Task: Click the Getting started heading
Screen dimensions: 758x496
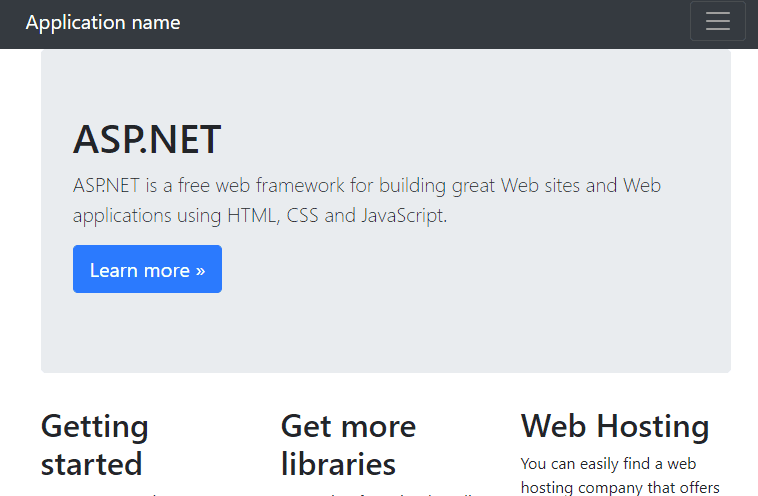Action: click(95, 445)
